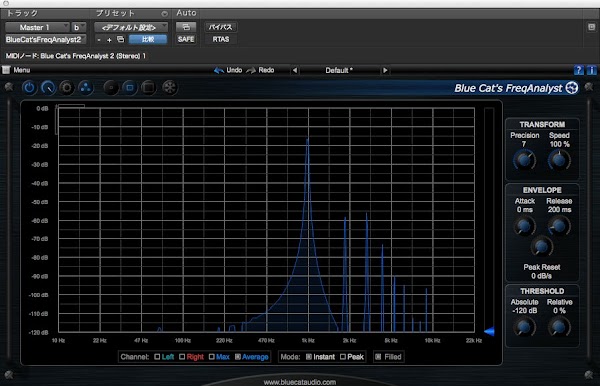Adjust the Attack knob
The width and height of the screenshot is (600, 386).
click(x=524, y=226)
